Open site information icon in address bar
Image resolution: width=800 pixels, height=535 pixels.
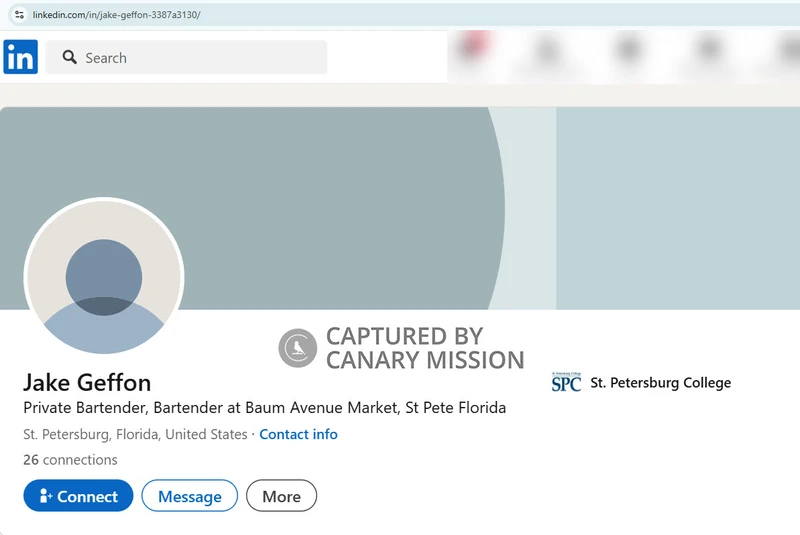point(18,15)
